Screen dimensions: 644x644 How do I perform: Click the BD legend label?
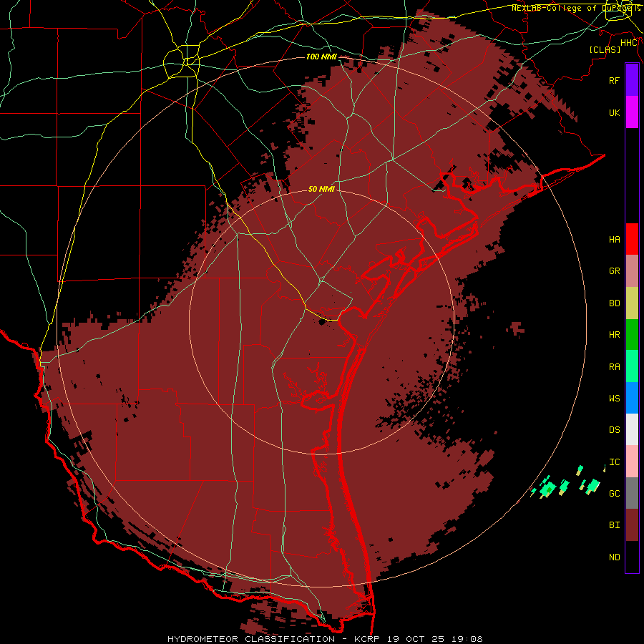coord(614,303)
